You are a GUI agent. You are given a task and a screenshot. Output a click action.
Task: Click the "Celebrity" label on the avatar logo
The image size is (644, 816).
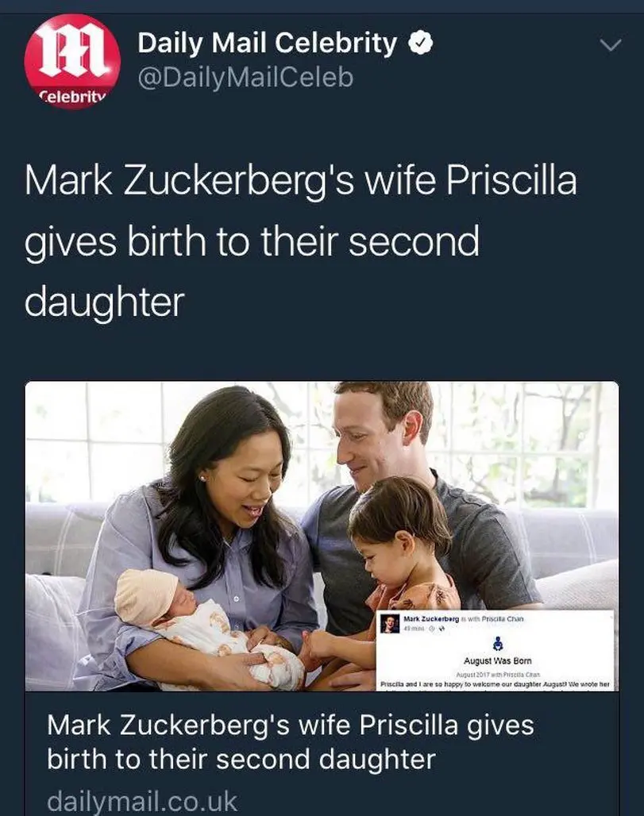click(x=71, y=96)
